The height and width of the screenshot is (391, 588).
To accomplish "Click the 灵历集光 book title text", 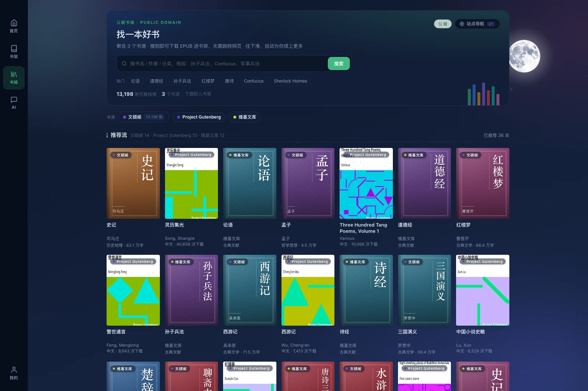I will [175, 225].
